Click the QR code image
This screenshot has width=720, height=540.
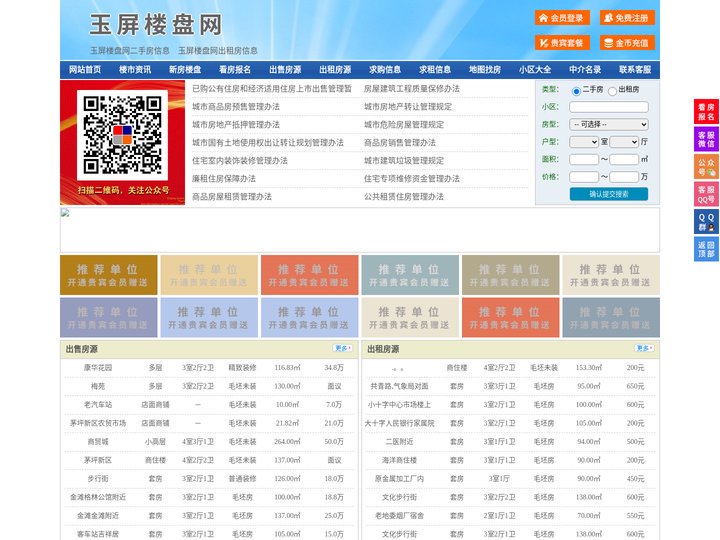click(x=122, y=135)
